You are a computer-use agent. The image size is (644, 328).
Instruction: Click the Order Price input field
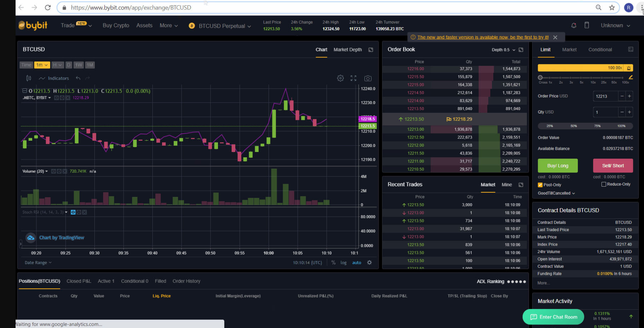[605, 96]
